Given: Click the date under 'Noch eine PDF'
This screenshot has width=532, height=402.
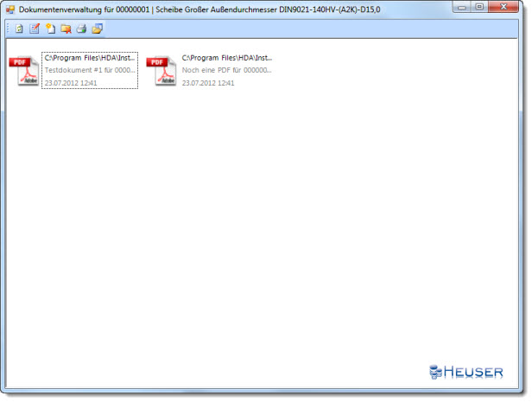Looking at the screenshot, I should coord(208,83).
